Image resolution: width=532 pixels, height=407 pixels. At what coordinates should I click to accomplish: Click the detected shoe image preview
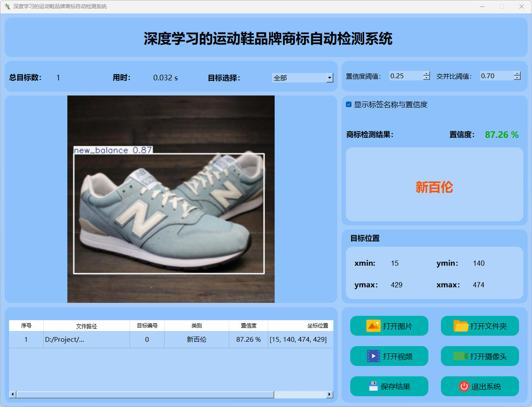(171, 199)
